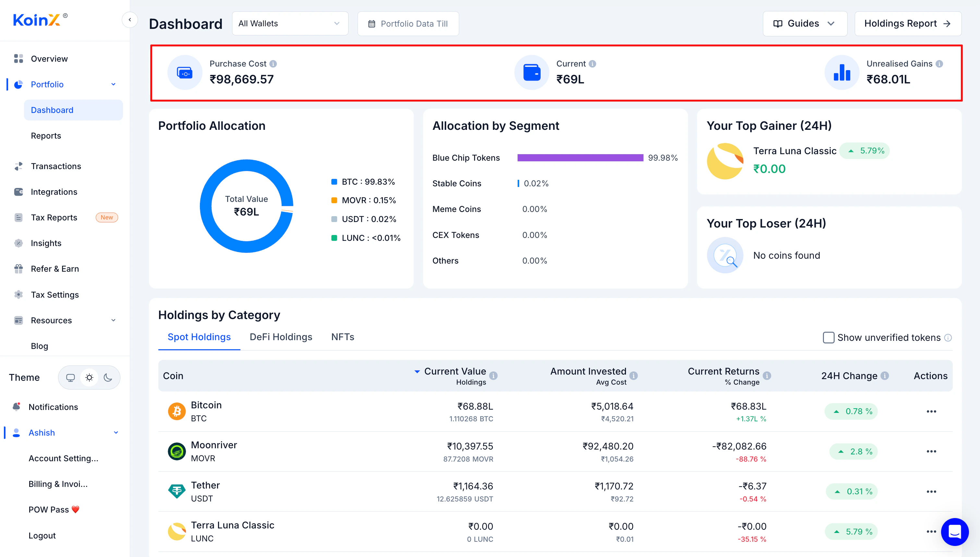Open the Portfolio Data Till date picker
The image size is (980, 557).
click(408, 24)
